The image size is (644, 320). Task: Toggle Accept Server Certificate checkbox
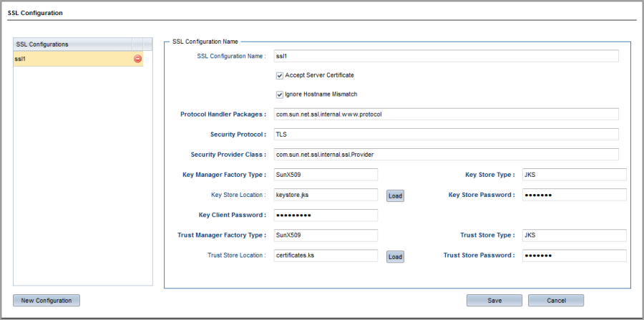click(280, 76)
